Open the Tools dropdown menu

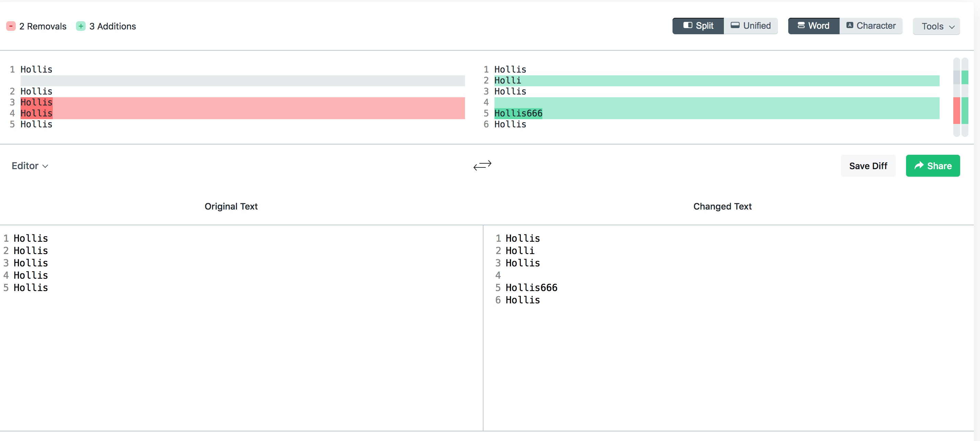coord(936,26)
